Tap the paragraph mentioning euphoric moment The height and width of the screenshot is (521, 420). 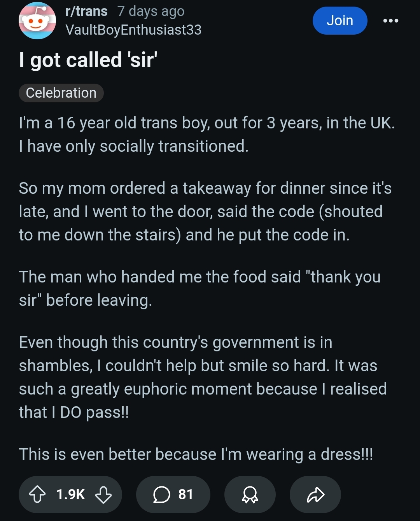tap(203, 377)
